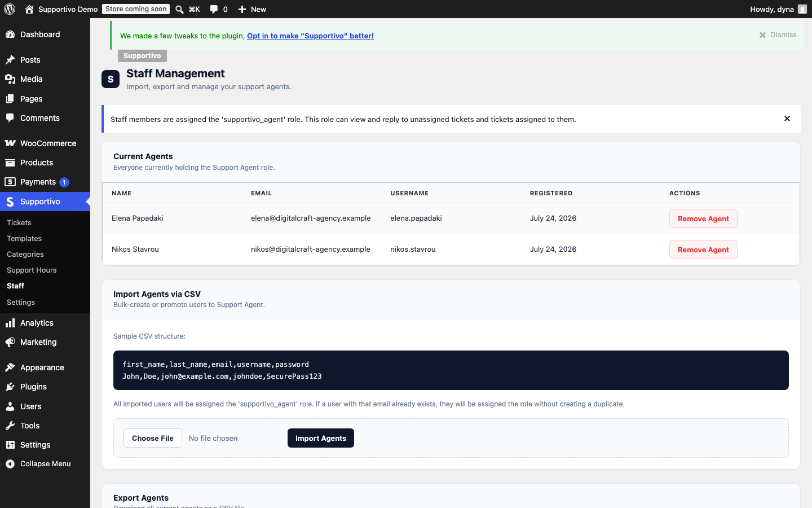Click the Posts pin icon
Image resolution: width=812 pixels, height=508 pixels.
tap(10, 60)
